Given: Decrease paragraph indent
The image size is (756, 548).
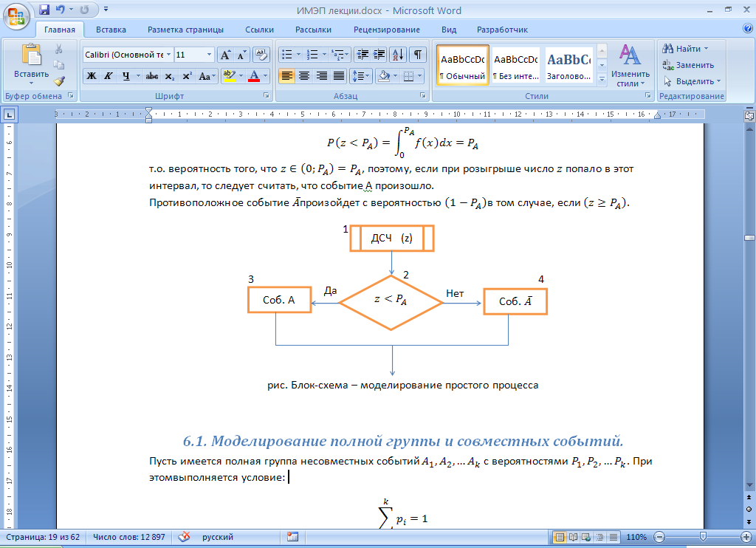Looking at the screenshot, I should pyautogui.click(x=362, y=55).
